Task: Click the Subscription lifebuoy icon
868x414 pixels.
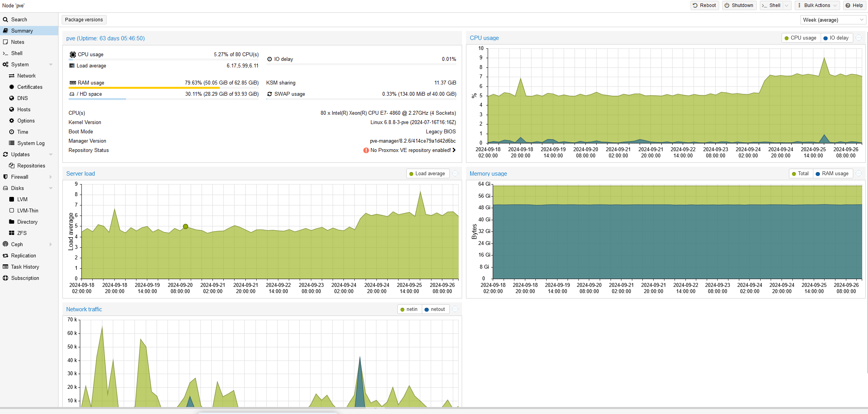Action: (5, 278)
